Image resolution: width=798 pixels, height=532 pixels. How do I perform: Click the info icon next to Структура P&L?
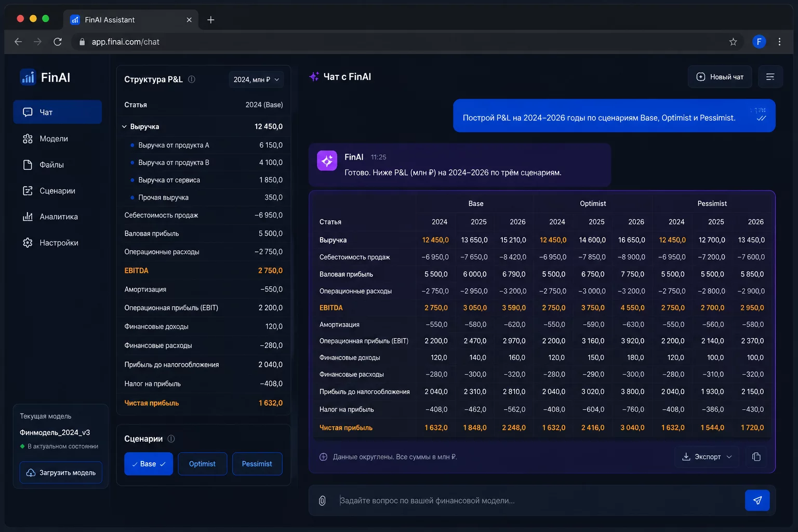192,79
